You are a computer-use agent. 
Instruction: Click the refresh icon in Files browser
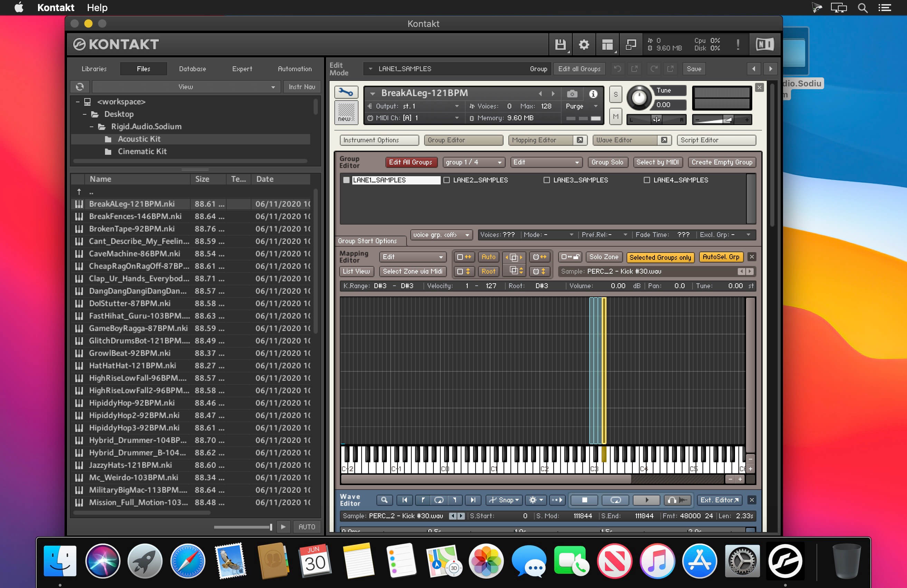[80, 87]
